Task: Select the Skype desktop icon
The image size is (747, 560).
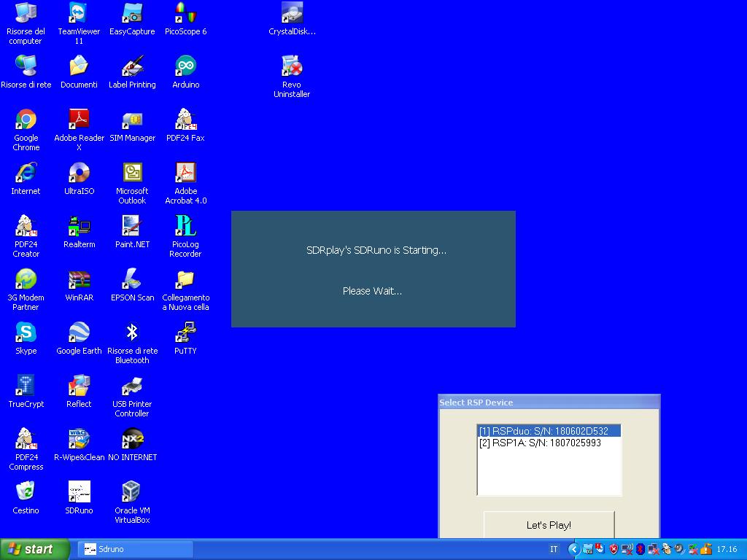Action: coord(26,332)
